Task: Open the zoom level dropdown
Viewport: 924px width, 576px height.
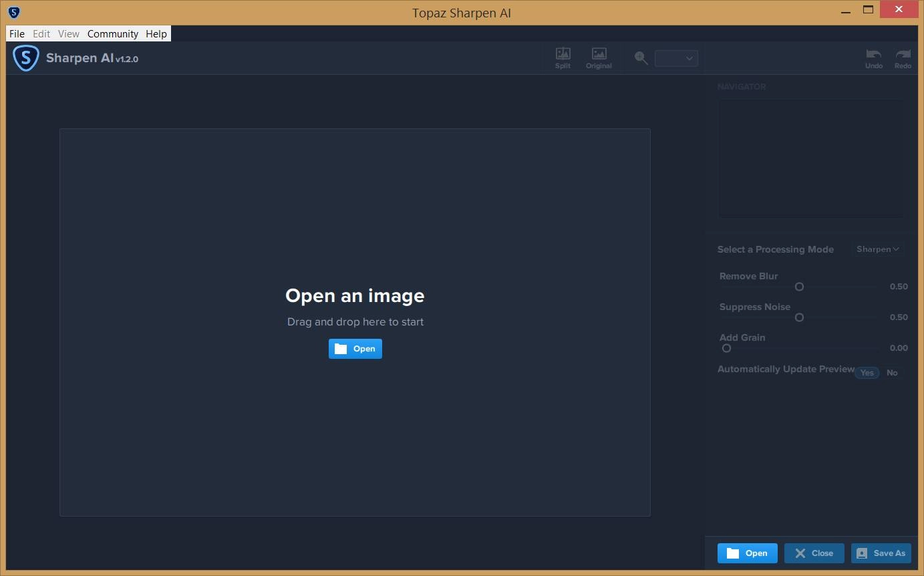Action: click(x=676, y=58)
